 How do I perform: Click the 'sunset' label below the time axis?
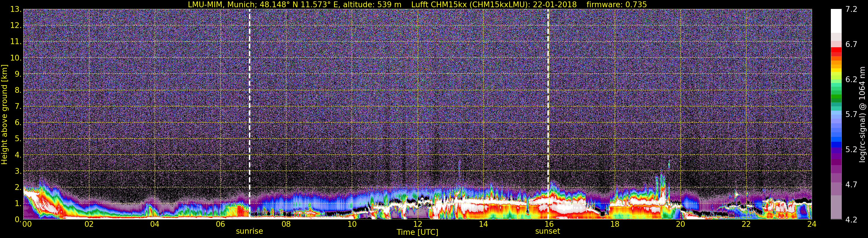tap(548, 231)
